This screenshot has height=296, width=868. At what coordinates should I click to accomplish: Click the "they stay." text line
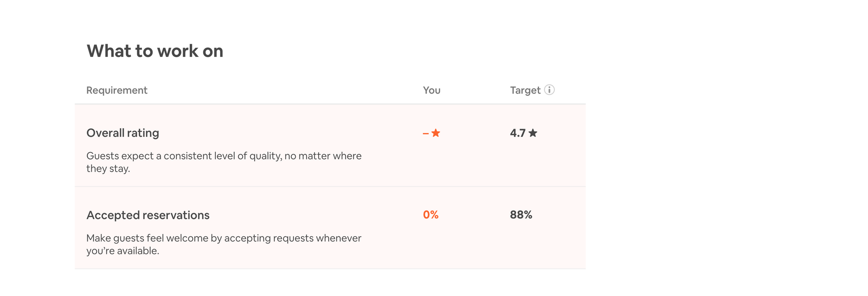108,169
